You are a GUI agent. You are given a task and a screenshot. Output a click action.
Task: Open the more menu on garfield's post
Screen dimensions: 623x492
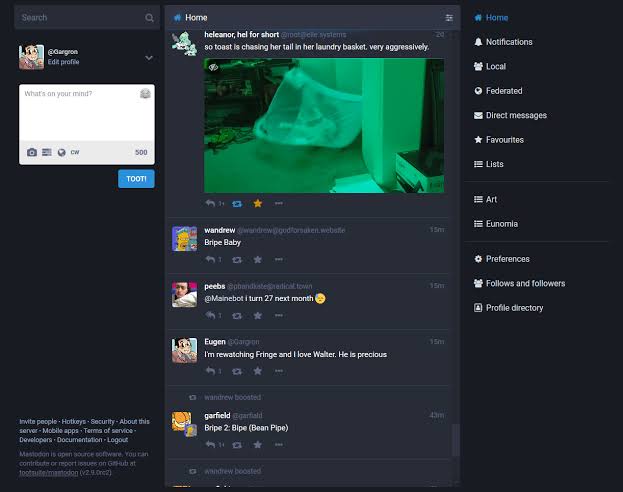[278, 444]
